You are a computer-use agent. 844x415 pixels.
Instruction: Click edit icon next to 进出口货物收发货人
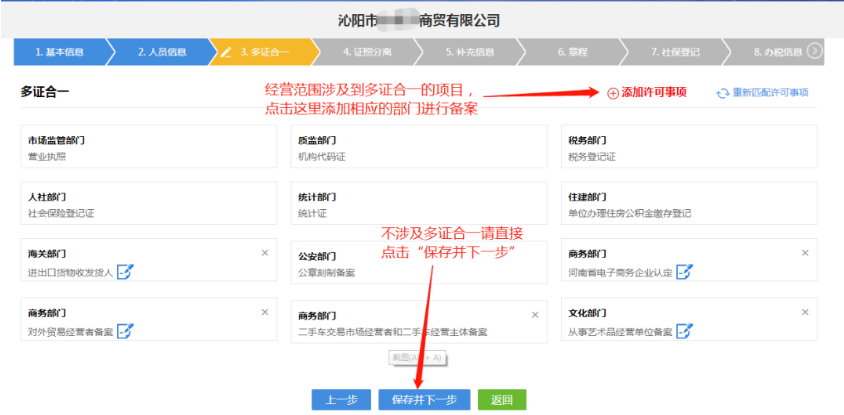[125, 271]
